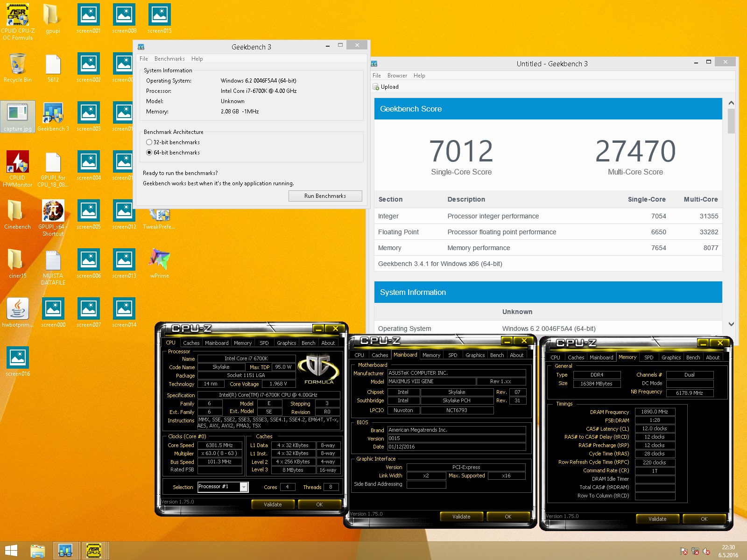Click the Core Speed 6381.5 MHz field
This screenshot has width=747, height=560.
click(x=219, y=445)
